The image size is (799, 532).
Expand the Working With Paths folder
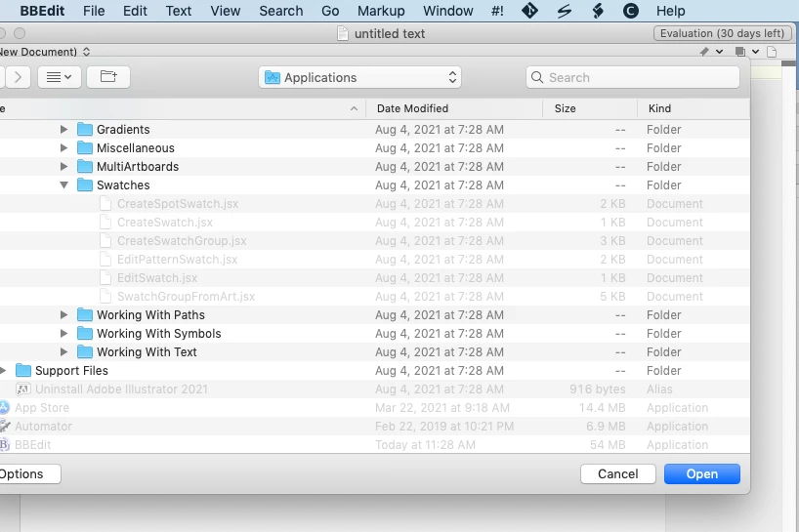pos(63,314)
